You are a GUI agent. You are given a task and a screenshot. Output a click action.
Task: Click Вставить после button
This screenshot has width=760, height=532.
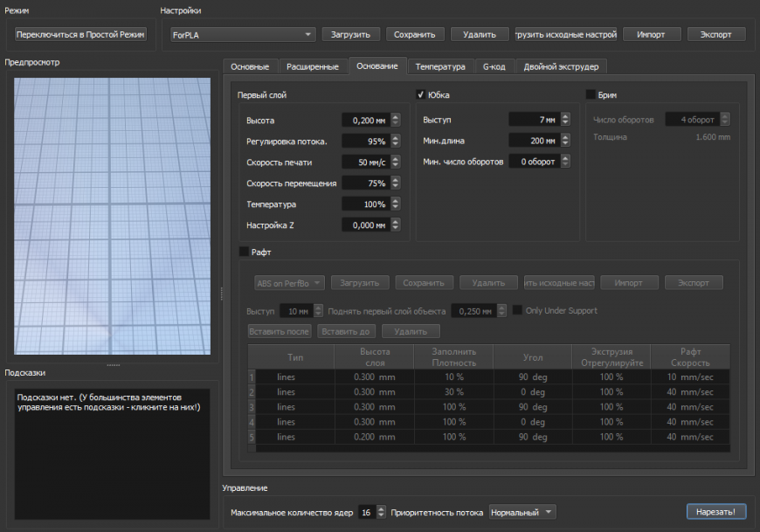point(280,331)
